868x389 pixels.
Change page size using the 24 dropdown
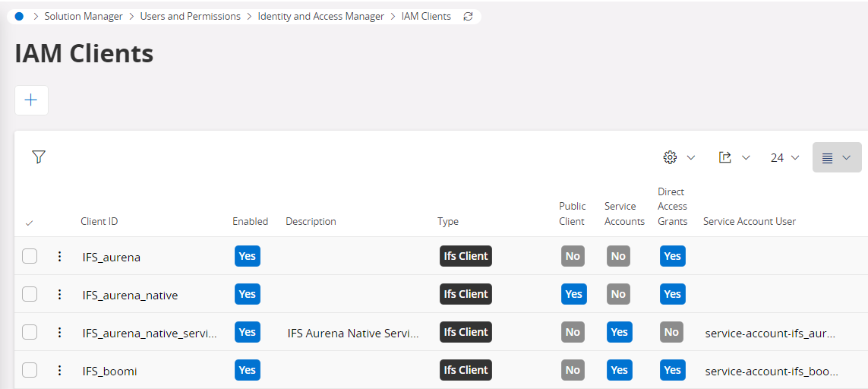click(784, 157)
